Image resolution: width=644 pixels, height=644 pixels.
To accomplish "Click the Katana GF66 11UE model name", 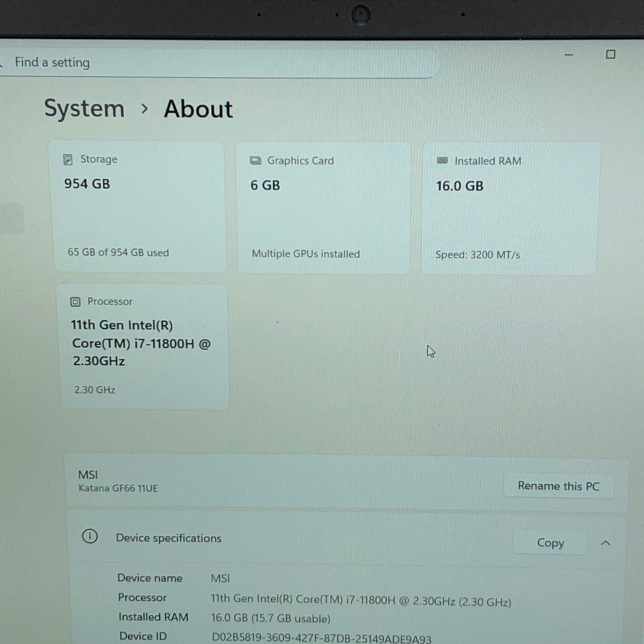I will (118, 488).
